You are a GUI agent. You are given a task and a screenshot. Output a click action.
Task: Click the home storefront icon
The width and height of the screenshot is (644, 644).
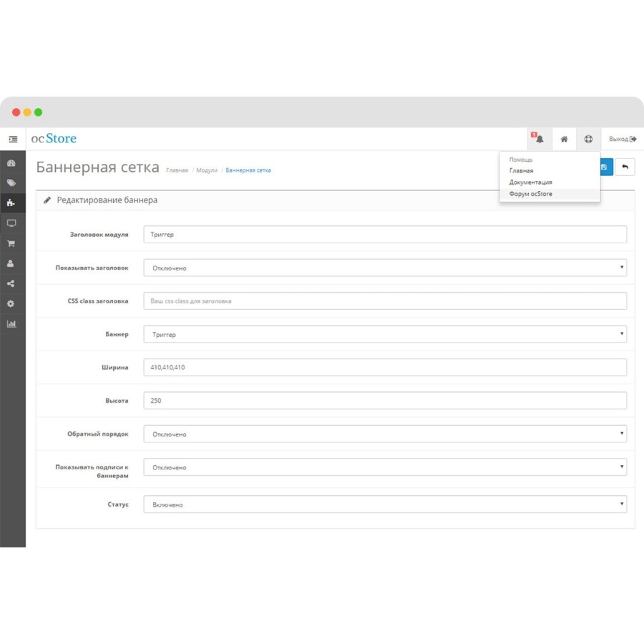564,140
